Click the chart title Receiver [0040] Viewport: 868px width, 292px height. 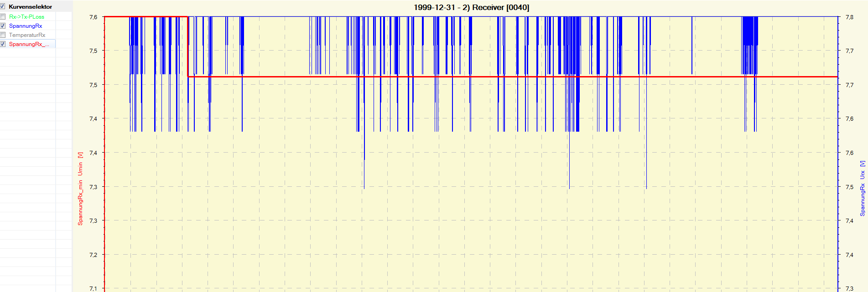click(471, 7)
